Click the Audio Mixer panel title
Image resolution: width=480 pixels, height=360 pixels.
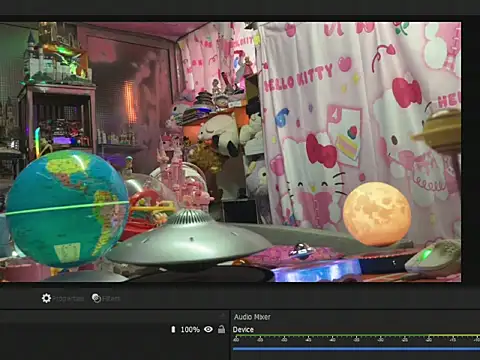click(x=252, y=317)
